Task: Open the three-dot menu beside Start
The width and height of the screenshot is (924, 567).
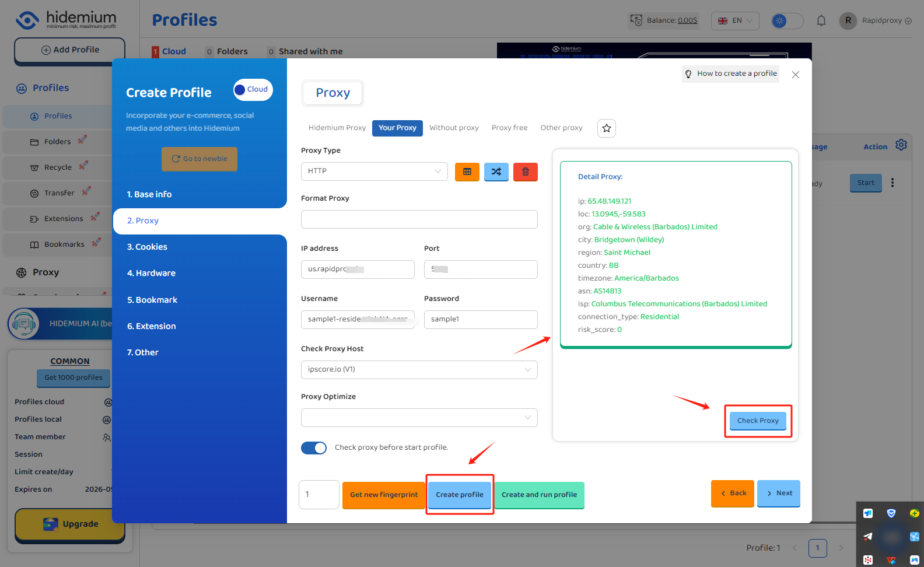Action: coord(892,183)
